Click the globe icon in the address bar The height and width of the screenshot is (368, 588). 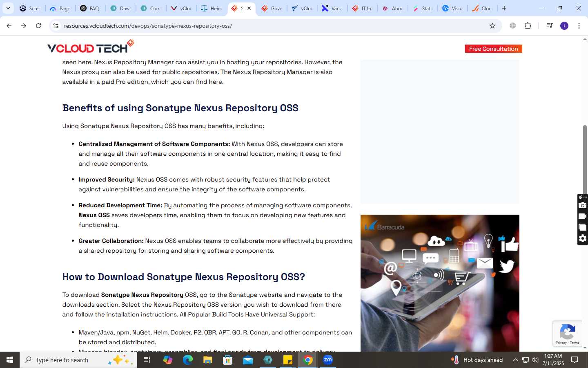pos(512,26)
